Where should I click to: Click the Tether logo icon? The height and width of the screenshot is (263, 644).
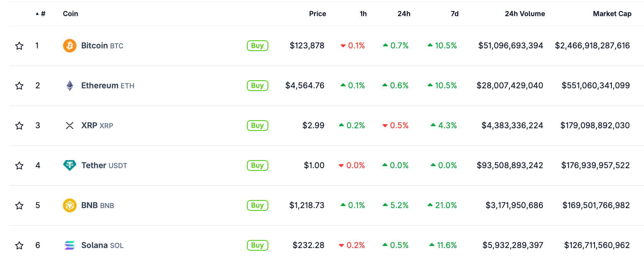point(70,165)
